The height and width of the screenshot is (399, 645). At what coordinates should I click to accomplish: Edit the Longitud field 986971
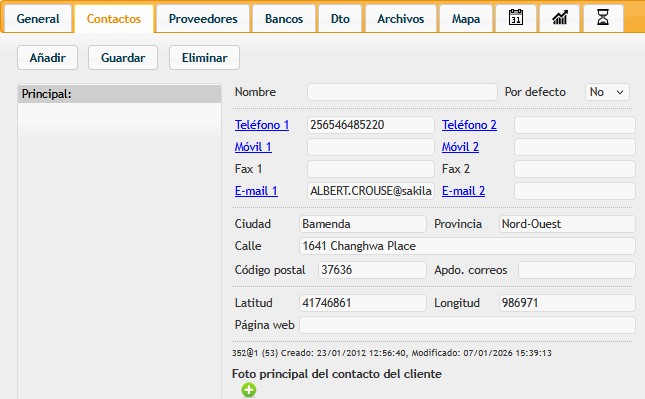(x=567, y=303)
